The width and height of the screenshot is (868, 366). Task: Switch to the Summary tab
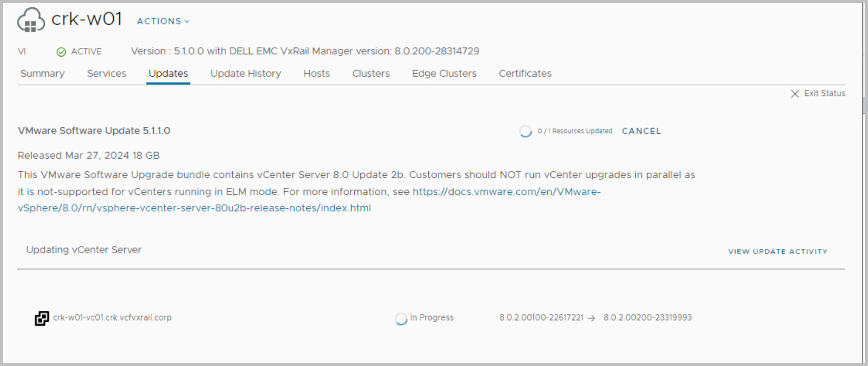[42, 74]
